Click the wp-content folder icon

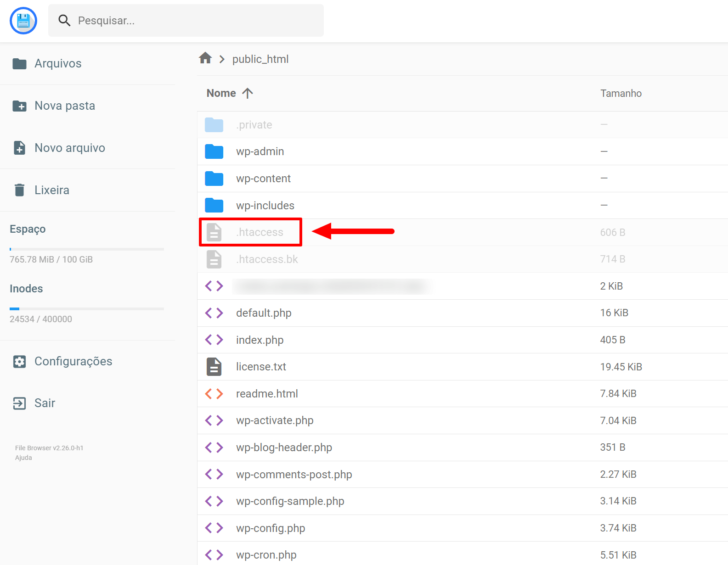click(214, 178)
